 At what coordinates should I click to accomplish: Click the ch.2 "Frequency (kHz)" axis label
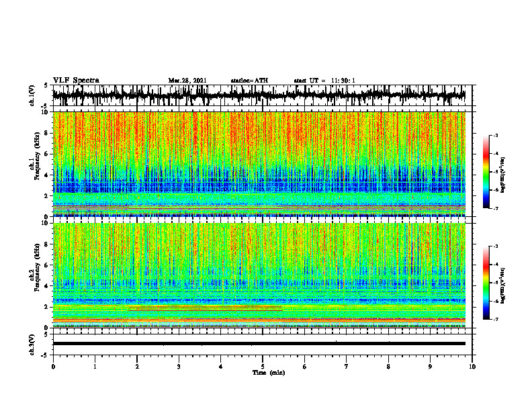[37, 267]
